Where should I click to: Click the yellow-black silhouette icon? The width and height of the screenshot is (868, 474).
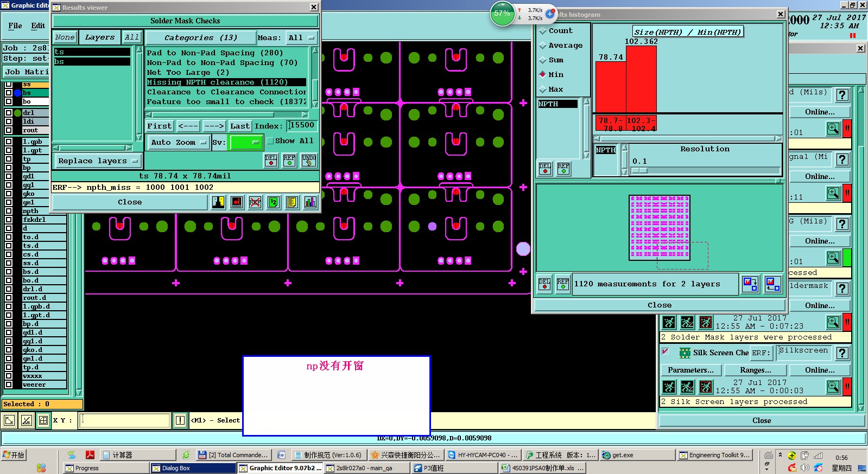[218, 202]
